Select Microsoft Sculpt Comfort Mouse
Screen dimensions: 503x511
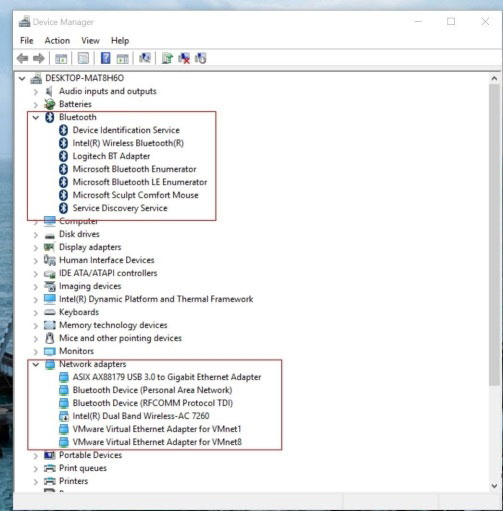(135, 195)
